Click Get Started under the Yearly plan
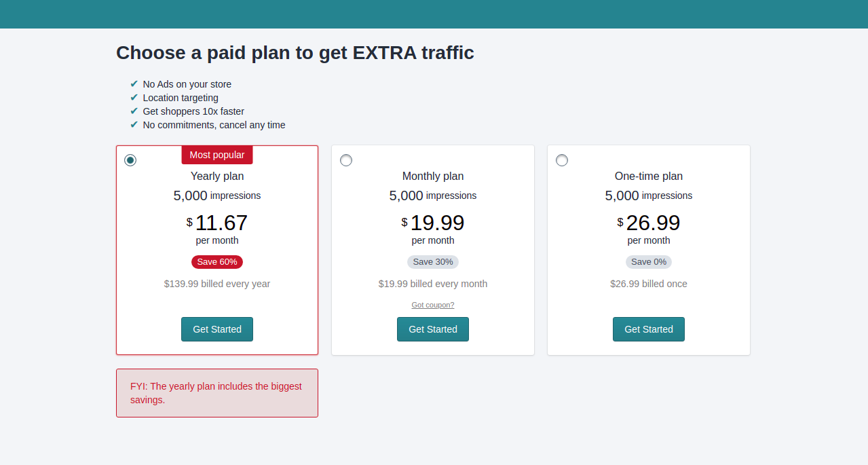 (x=217, y=329)
